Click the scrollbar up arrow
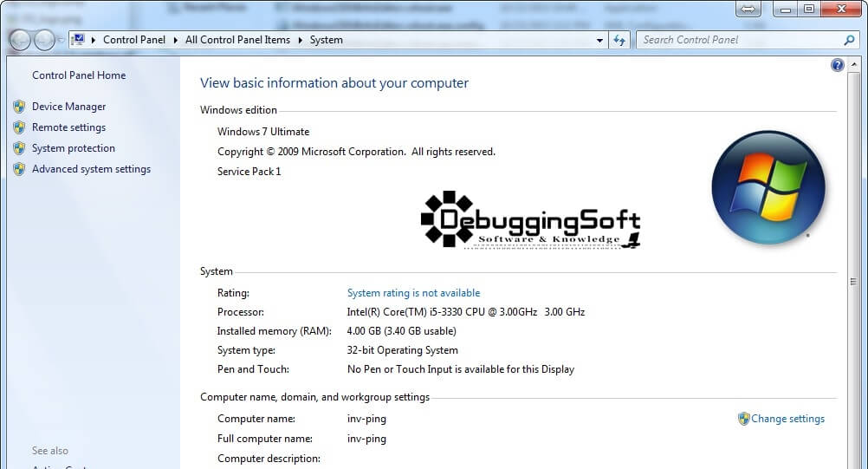The width and height of the screenshot is (868, 469). (x=853, y=64)
